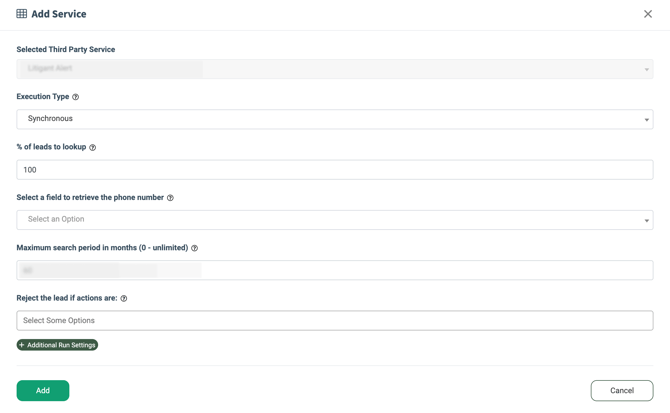Click the 'Execution Type' field label
The height and width of the screenshot is (413, 670).
[x=43, y=97]
